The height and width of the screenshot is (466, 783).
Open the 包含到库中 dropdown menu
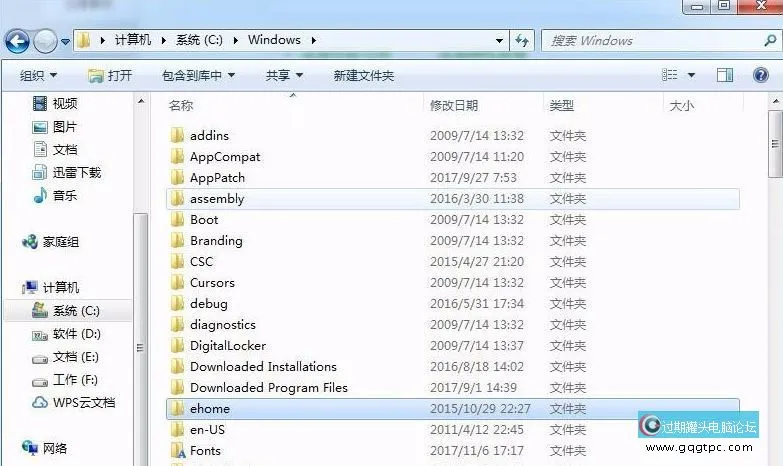(x=198, y=75)
